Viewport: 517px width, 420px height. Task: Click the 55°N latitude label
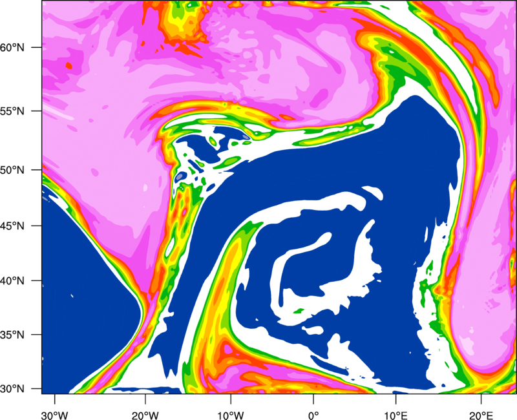coord(12,111)
